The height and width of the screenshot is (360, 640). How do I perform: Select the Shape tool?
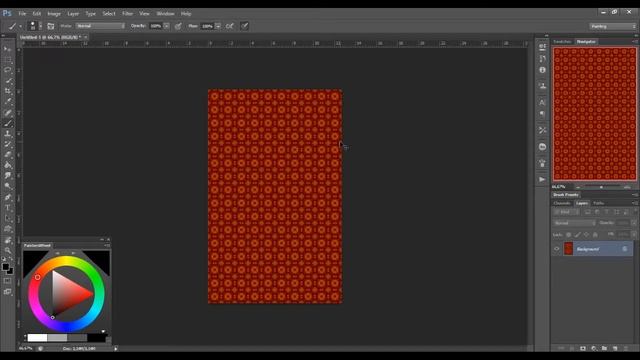click(x=8, y=229)
